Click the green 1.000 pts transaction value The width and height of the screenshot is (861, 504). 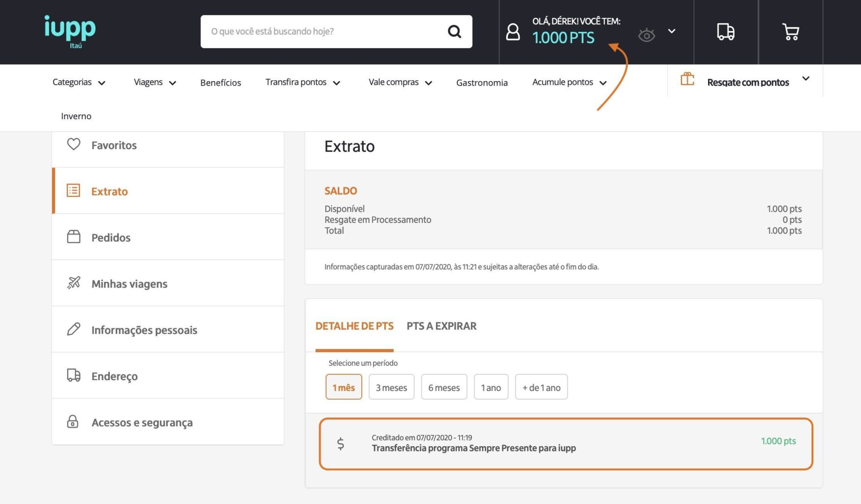coord(778,441)
